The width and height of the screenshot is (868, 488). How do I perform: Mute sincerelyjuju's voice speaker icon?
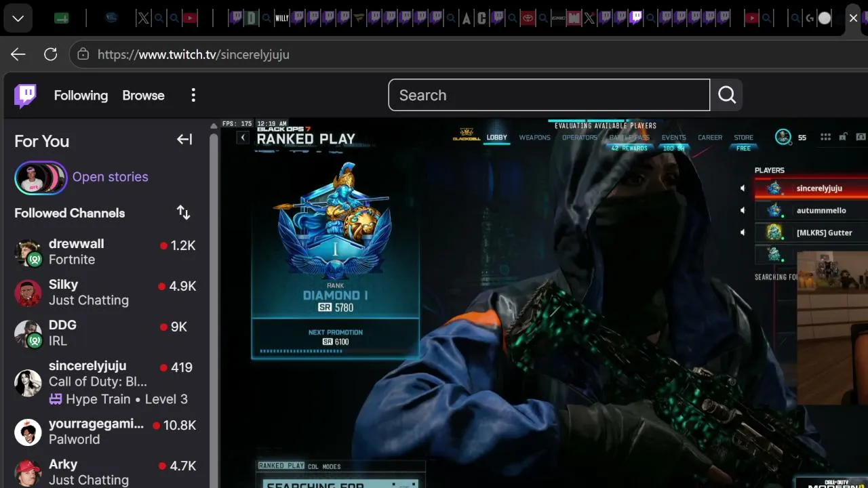click(743, 188)
